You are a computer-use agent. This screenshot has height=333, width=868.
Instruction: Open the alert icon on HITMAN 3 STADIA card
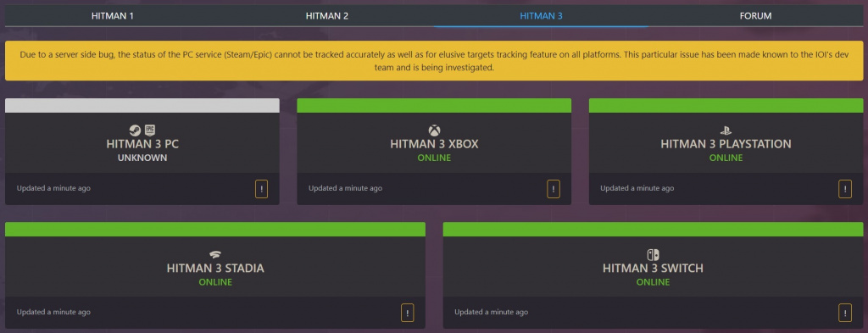tap(408, 313)
